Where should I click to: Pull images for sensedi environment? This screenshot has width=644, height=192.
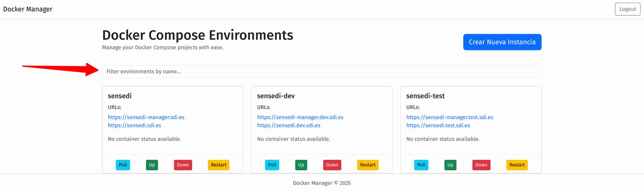point(123,165)
